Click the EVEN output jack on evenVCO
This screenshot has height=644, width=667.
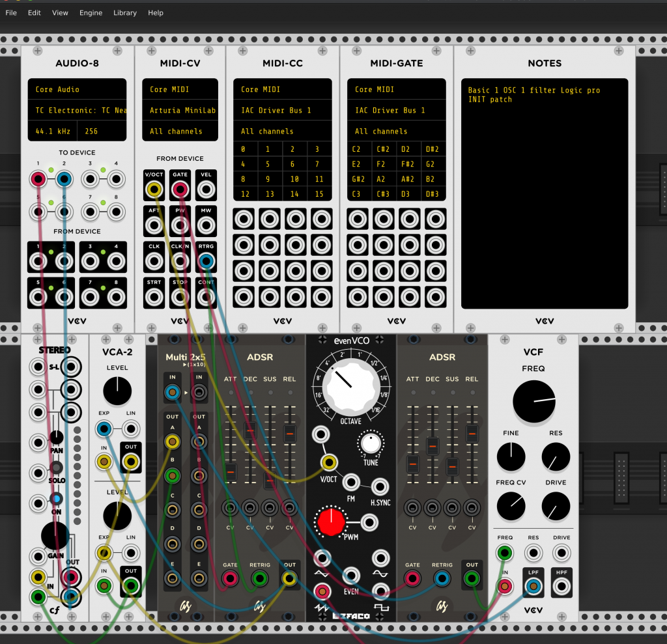351,575
